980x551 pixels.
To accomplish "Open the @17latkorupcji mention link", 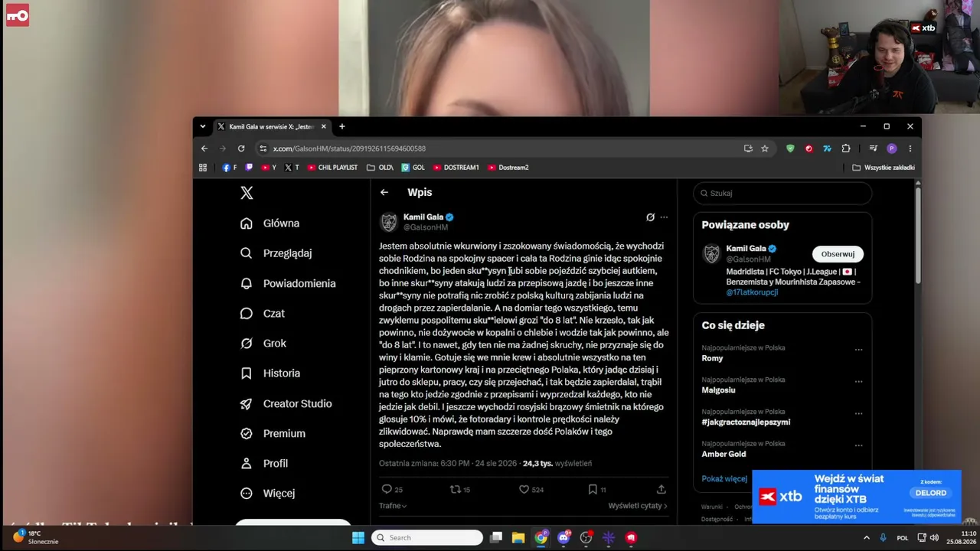I will pyautogui.click(x=752, y=292).
